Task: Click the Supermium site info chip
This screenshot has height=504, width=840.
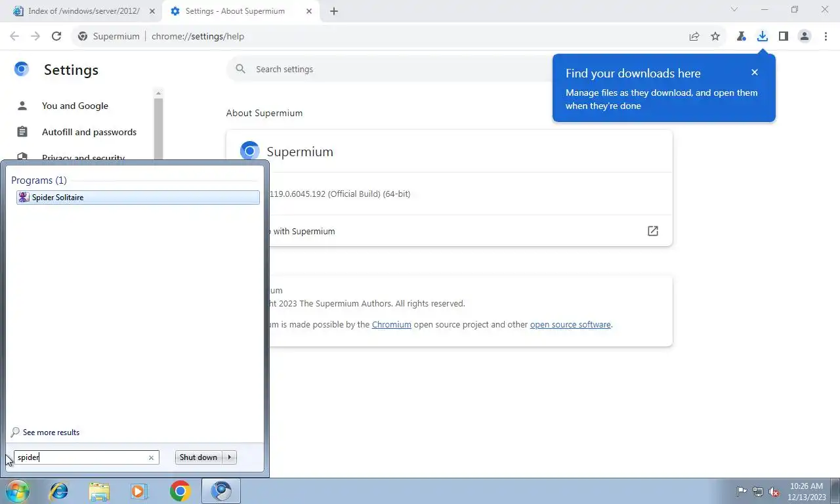Action: click(x=108, y=36)
